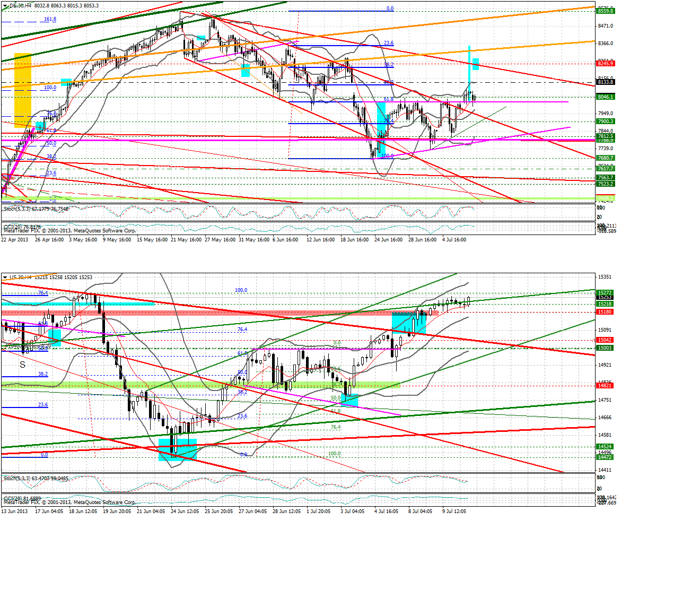Click the 31 May 16:00 date label

point(253,239)
